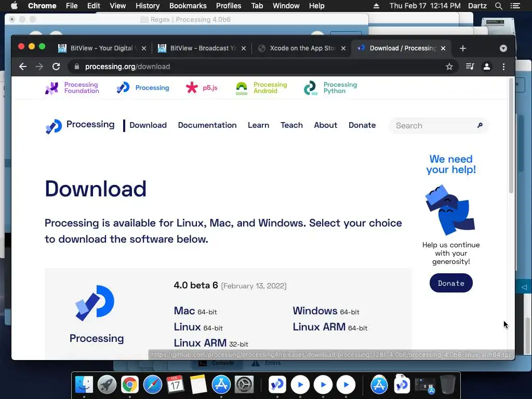The image size is (532, 399).
Task: Open Finder from the dock
Action: coord(84,385)
